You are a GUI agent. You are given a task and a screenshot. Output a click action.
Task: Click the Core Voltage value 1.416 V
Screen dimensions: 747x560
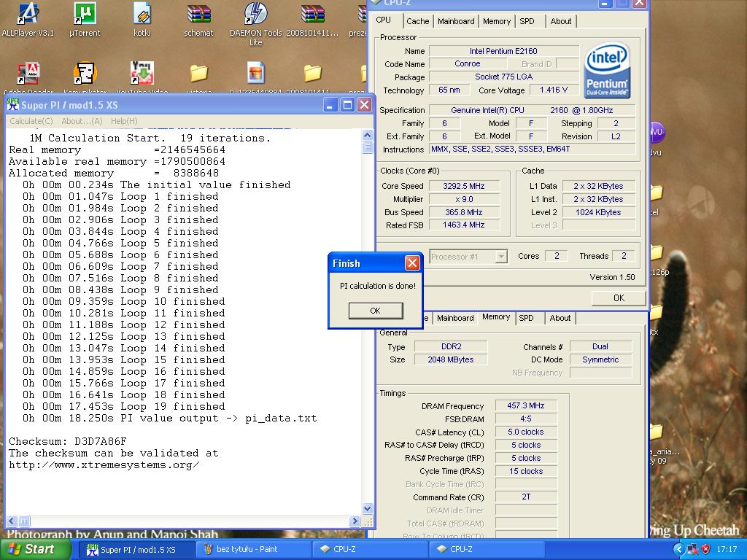pos(554,90)
